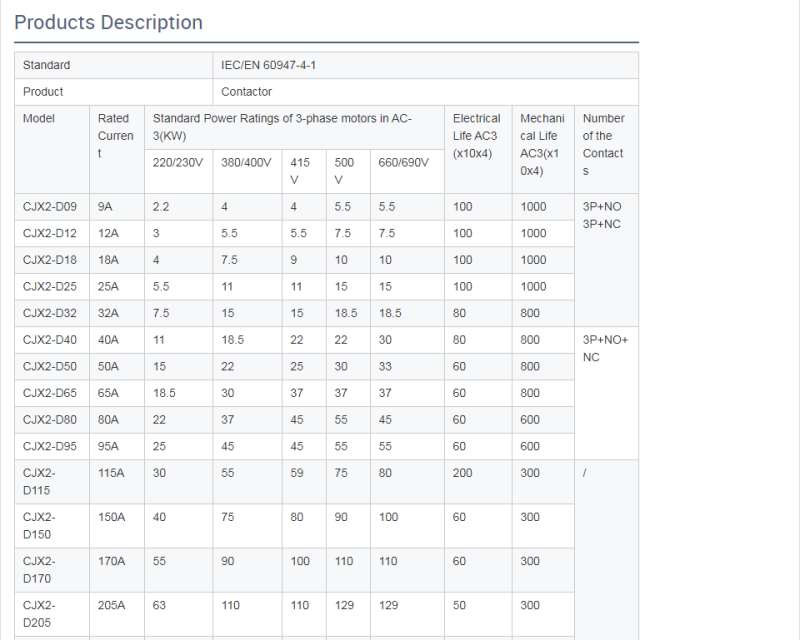Select the Rated Current column header

(x=115, y=136)
